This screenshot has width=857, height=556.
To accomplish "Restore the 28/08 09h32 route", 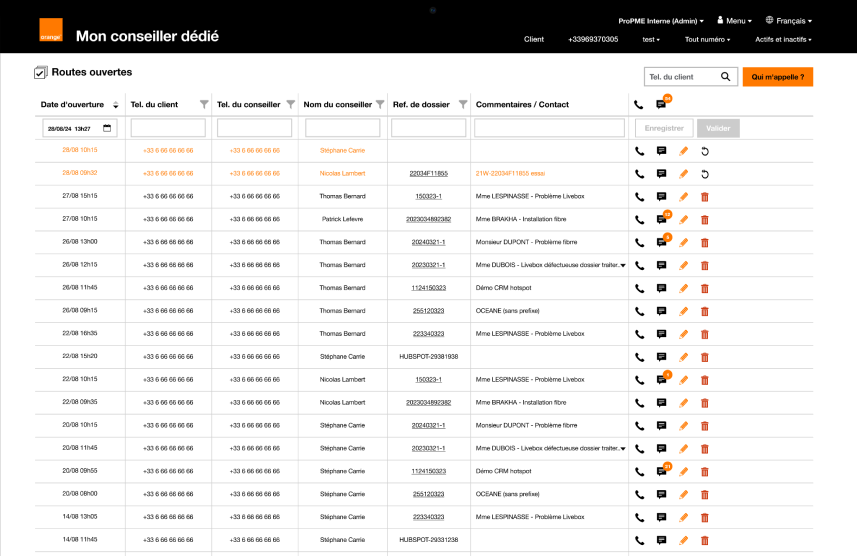I will click(x=705, y=174).
